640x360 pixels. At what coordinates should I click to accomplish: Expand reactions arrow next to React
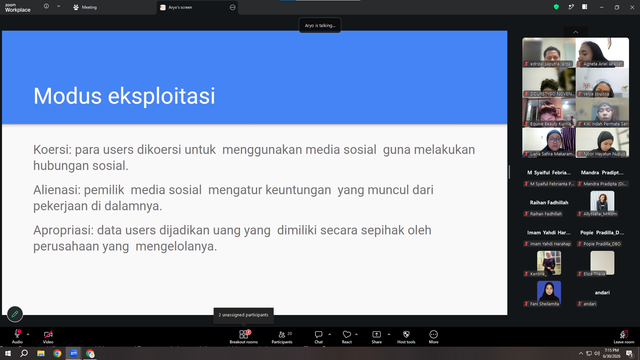(x=356, y=334)
